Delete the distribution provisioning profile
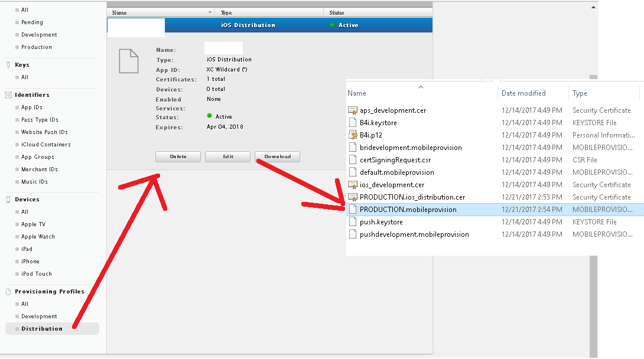 point(178,156)
